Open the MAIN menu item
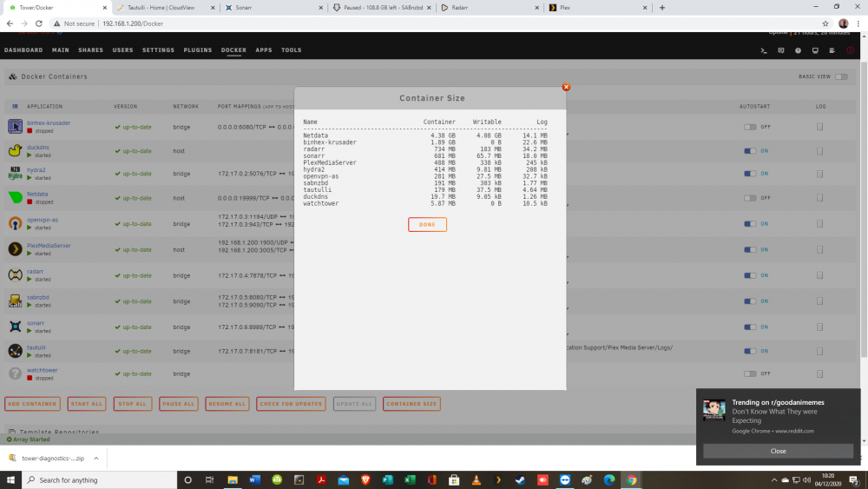The height and width of the screenshot is (489, 868). pyautogui.click(x=61, y=50)
